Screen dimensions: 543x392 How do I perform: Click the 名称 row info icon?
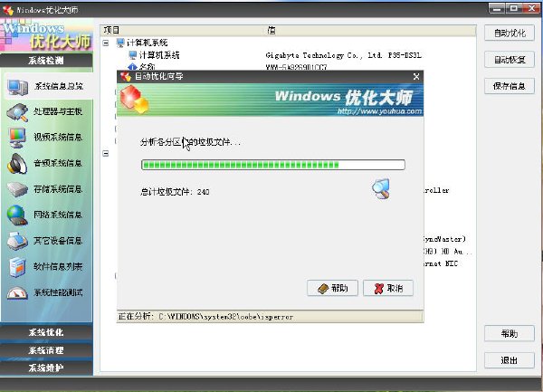tap(133, 67)
